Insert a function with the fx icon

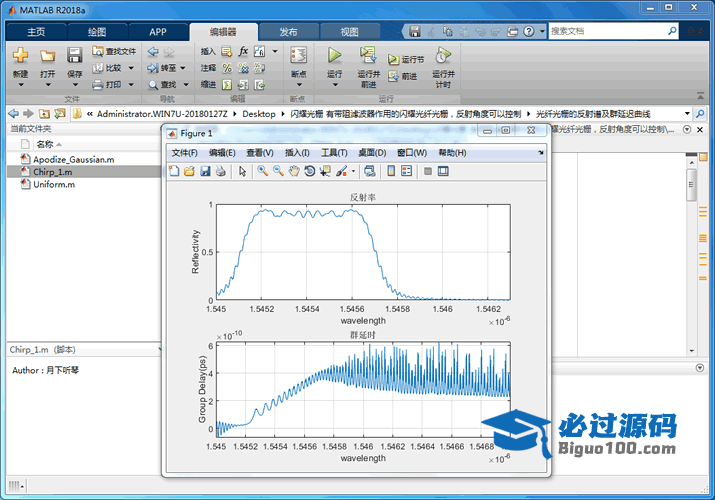[x=244, y=52]
